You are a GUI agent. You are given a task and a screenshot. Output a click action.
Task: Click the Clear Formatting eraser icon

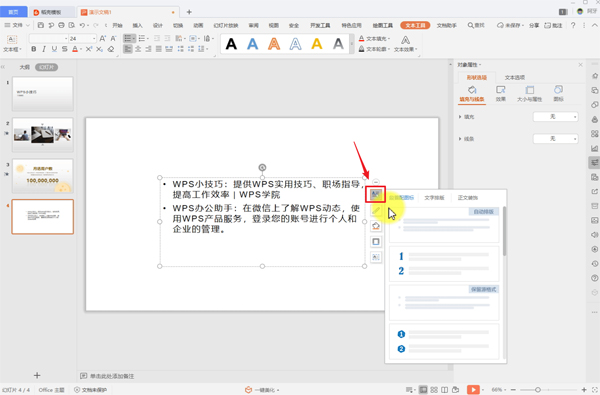pyautogui.click(x=111, y=49)
